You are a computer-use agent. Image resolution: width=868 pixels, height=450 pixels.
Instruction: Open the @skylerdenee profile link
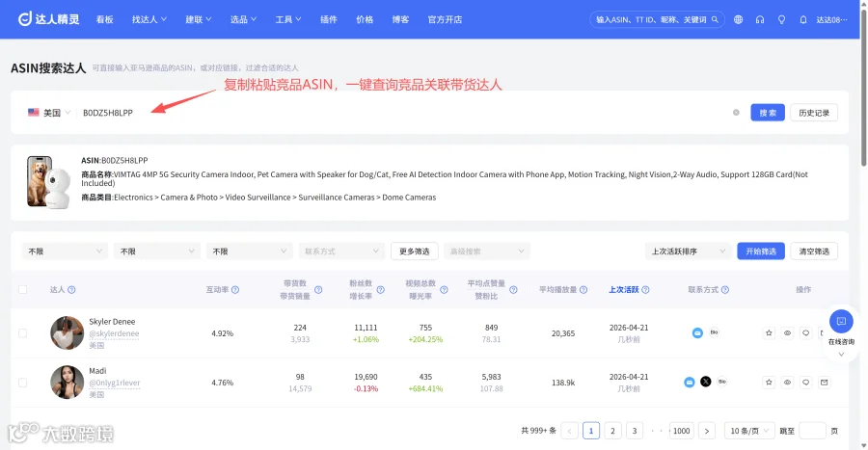[x=114, y=333]
